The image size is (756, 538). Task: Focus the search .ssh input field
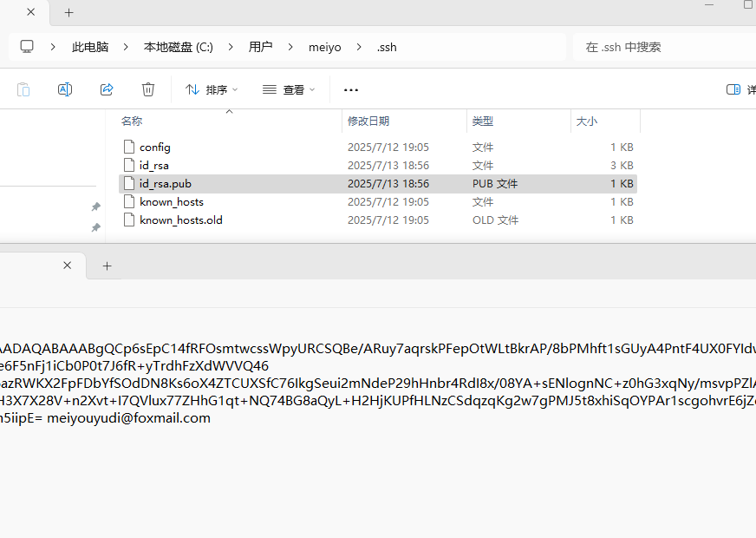click(664, 47)
